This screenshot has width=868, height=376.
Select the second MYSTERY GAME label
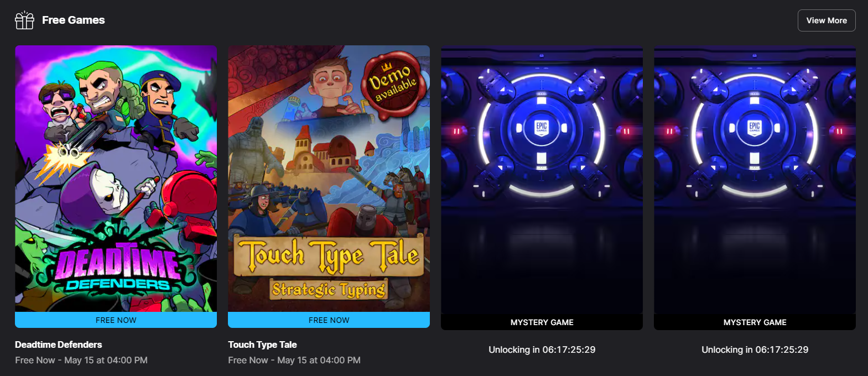[755, 322]
